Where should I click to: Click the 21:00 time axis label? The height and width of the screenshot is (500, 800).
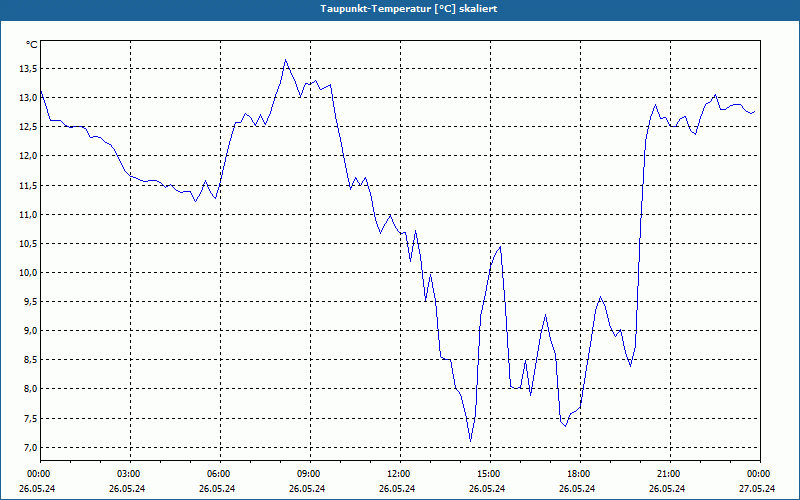click(x=670, y=474)
